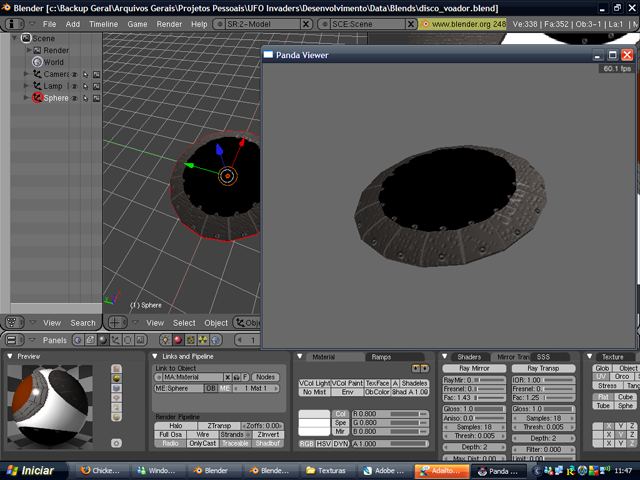The height and width of the screenshot is (480, 640).
Task: Click the World icon in the outliner
Action: (x=35, y=62)
